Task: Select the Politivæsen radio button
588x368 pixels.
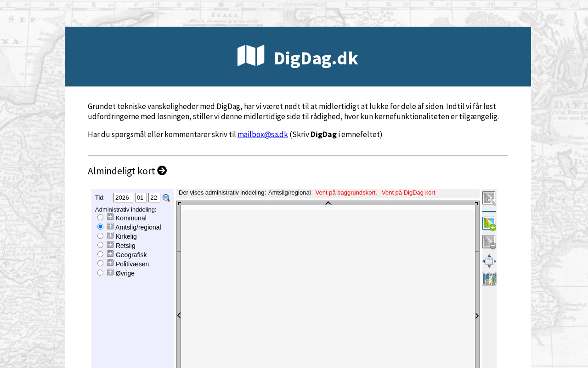Action: point(101,264)
